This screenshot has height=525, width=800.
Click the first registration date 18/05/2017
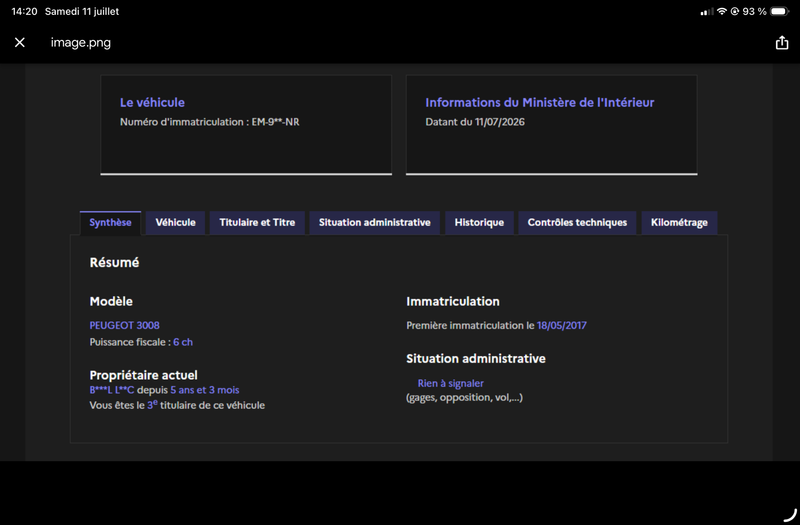click(561, 326)
